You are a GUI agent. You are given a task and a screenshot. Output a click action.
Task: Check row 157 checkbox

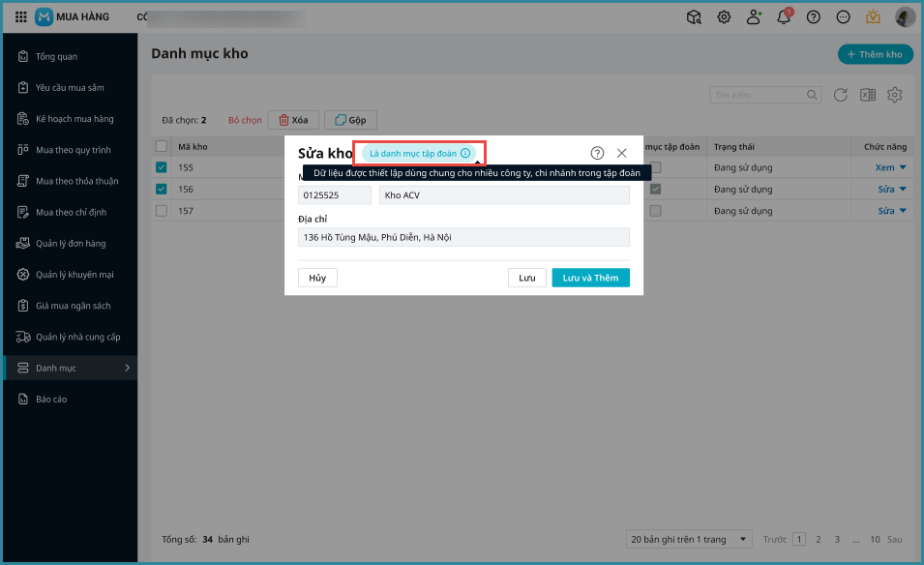(x=162, y=211)
